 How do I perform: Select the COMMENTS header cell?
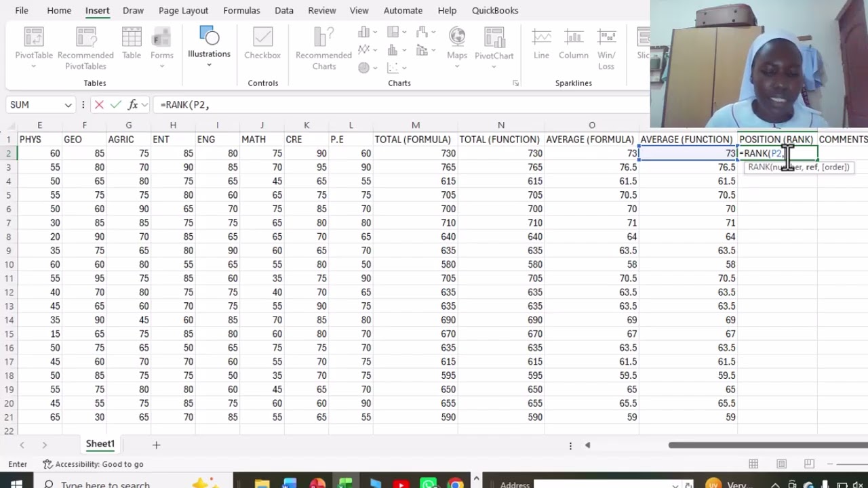point(843,140)
